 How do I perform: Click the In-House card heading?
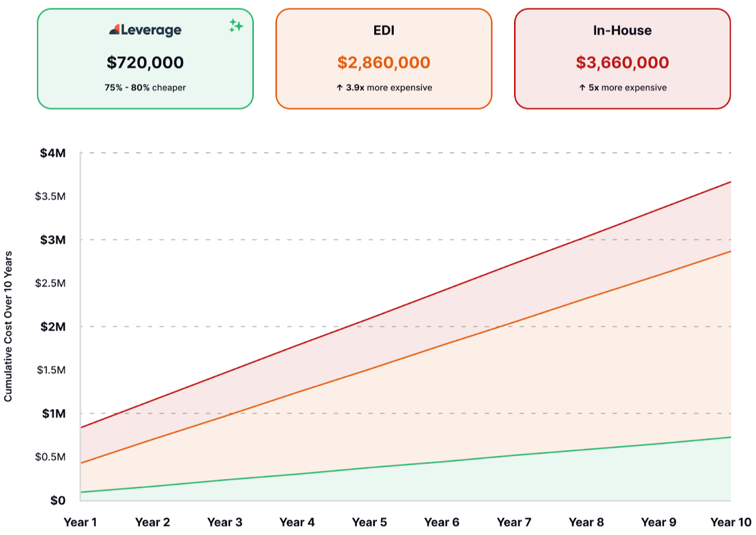coord(622,30)
